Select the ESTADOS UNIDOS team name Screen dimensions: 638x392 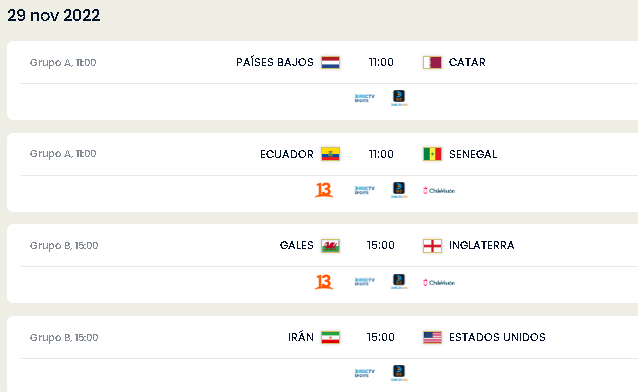tap(497, 337)
